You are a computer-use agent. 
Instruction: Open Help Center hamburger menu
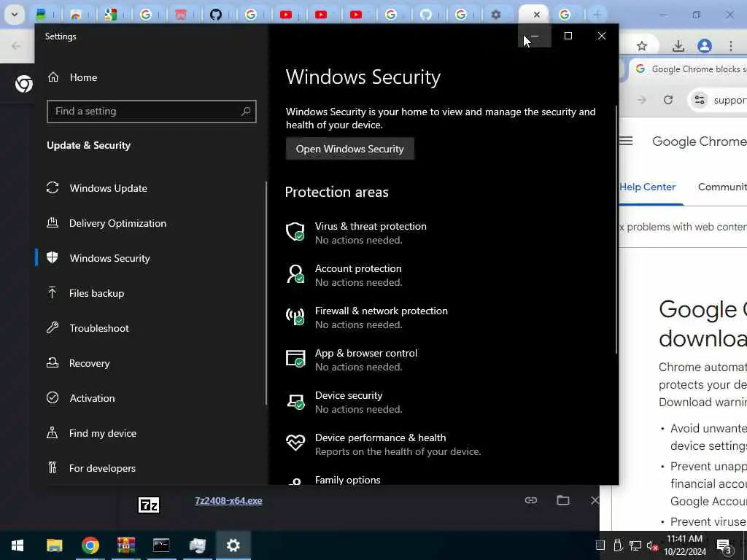[x=626, y=141]
